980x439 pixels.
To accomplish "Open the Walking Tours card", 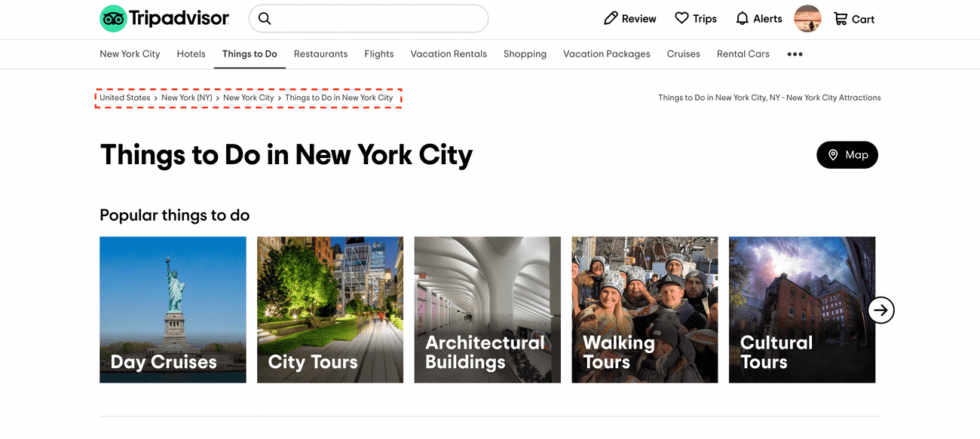I will (645, 310).
